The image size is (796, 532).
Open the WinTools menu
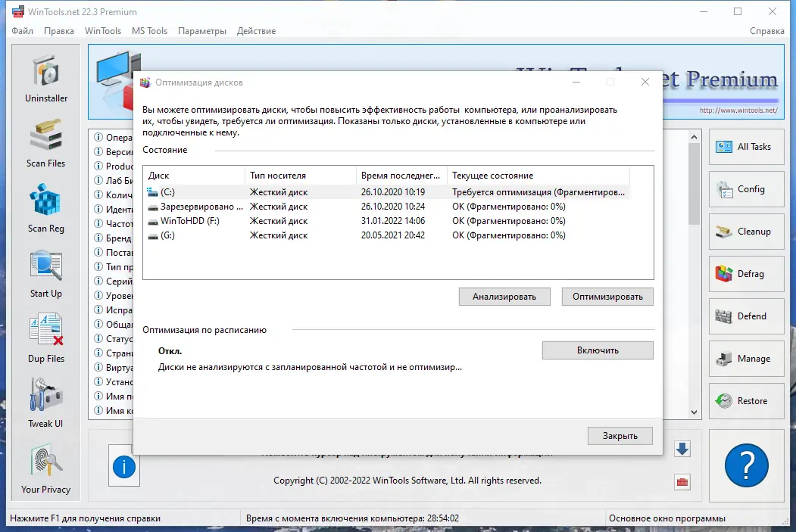(x=103, y=31)
